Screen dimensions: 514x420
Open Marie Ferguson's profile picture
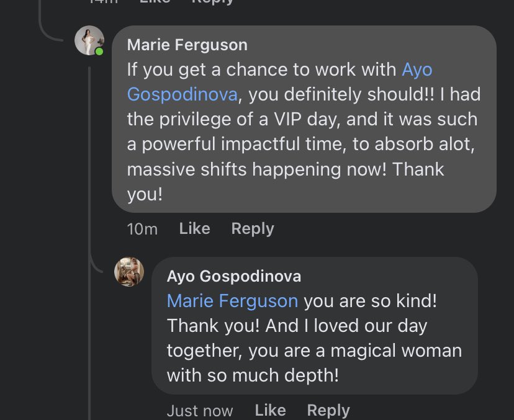coord(89,40)
